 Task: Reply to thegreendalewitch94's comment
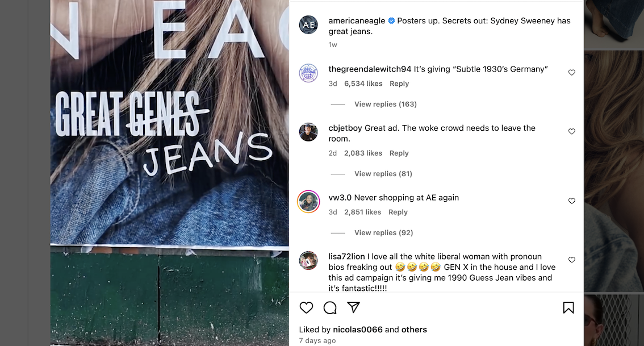click(399, 84)
